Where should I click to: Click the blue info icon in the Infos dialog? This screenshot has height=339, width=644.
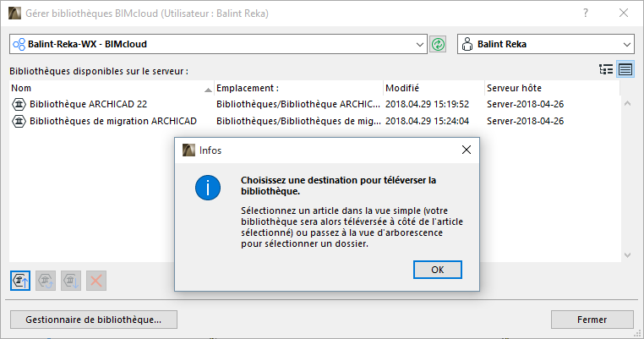click(208, 189)
